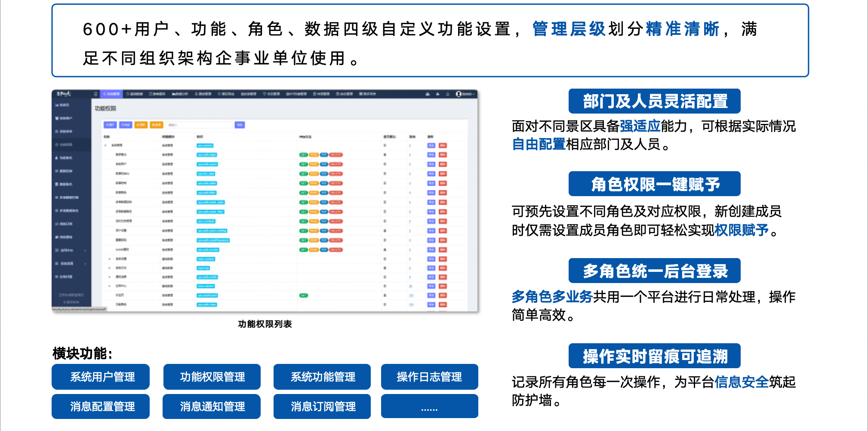Image resolution: width=868 pixels, height=431 pixels.
Task: Click the 系统功能管理 module button
Action: (x=322, y=377)
